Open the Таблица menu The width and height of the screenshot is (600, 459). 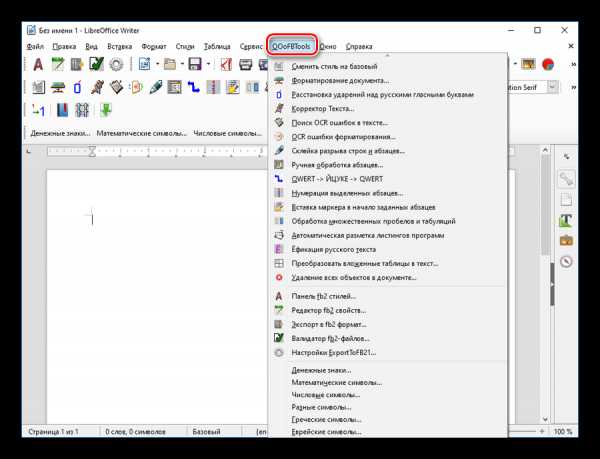coord(216,46)
